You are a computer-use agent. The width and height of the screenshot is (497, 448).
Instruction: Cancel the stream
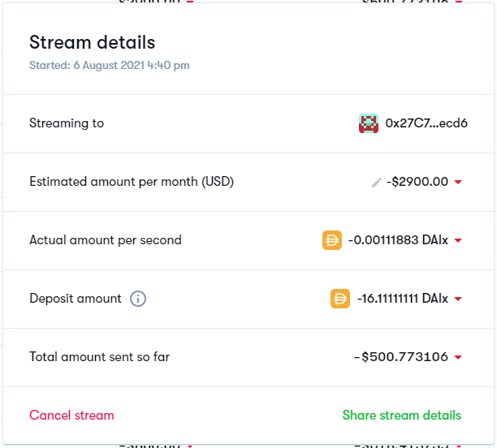pyautogui.click(x=71, y=415)
